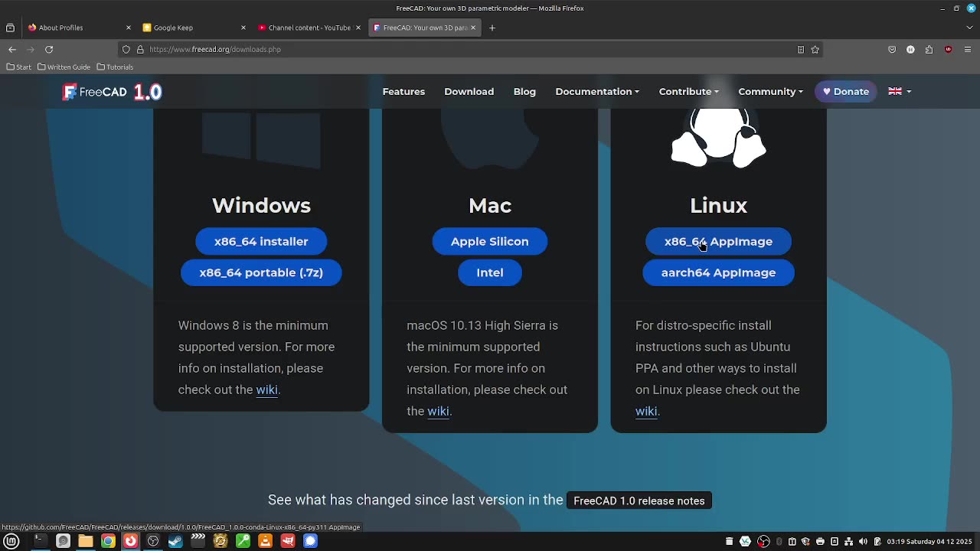Screen dimensions: 980x551
Task: Open the clipboard tray icon
Action: 792,542
